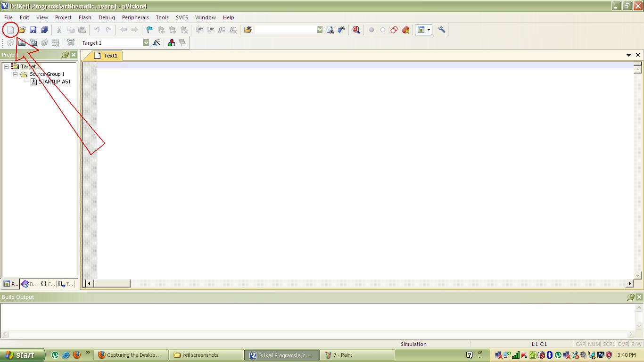Redo the last edit
Screen dimensions: 644x362
pyautogui.click(x=108, y=30)
